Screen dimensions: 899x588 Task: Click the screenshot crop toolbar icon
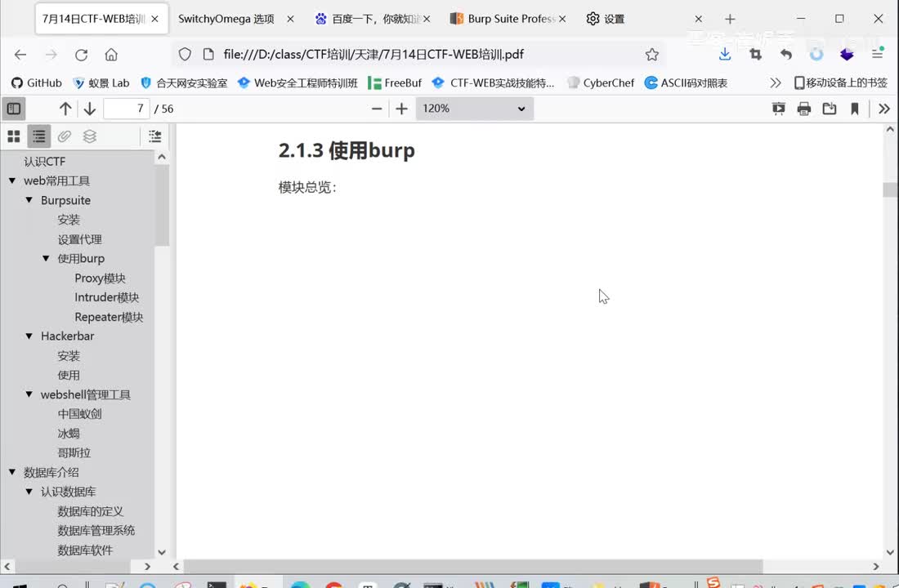755,55
